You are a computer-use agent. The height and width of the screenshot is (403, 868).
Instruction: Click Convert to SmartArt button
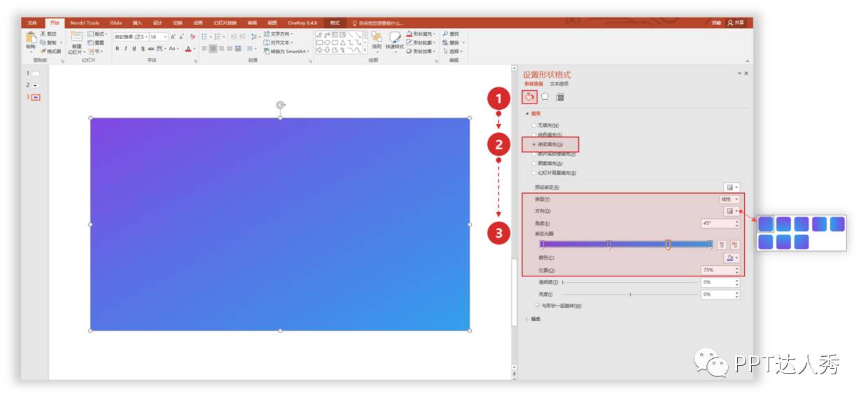tap(286, 51)
